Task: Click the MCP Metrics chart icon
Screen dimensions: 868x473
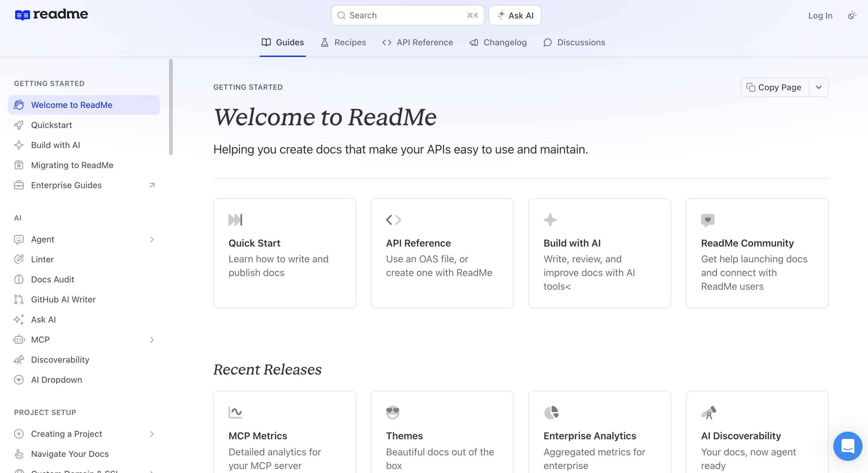Action: pyautogui.click(x=235, y=413)
